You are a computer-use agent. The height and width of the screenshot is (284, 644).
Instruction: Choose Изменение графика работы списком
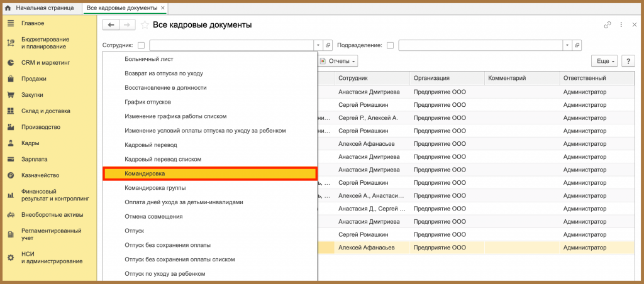tap(210, 116)
